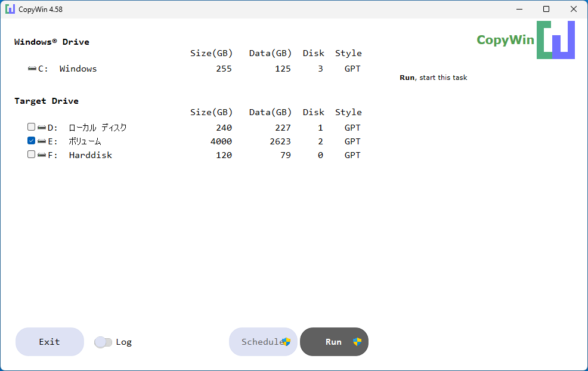Select the ローカル ディスク drive name
Viewport: 588px width, 371px height.
(97, 128)
